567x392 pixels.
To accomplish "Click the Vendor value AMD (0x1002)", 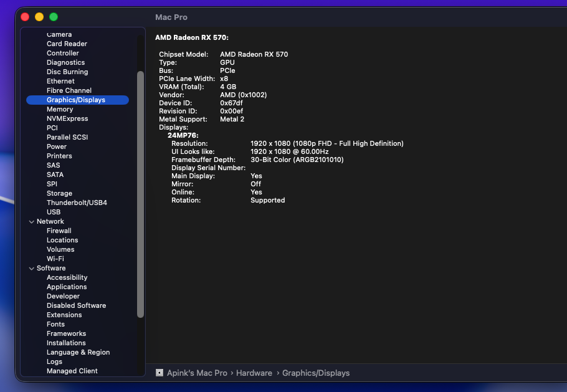I will click(x=244, y=95).
